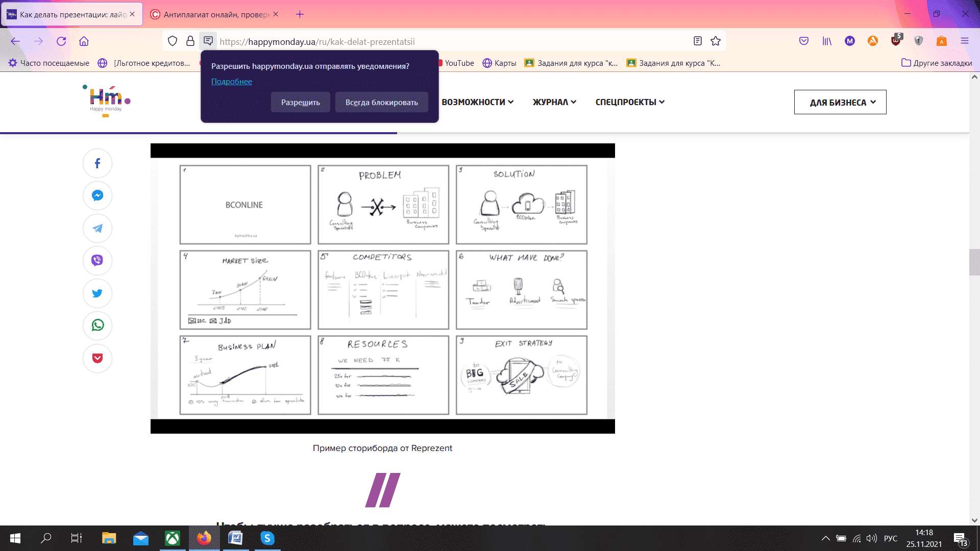This screenshot has height=551, width=980.
Task: Open Льготное кредитов... bookmark
Action: (x=144, y=63)
